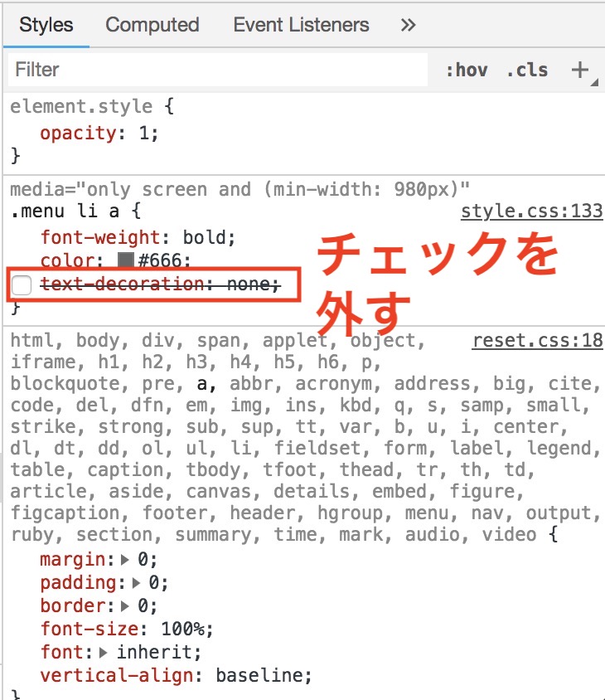Click the Filter styles input field
The height and width of the screenshot is (700, 605).
pyautogui.click(x=218, y=70)
